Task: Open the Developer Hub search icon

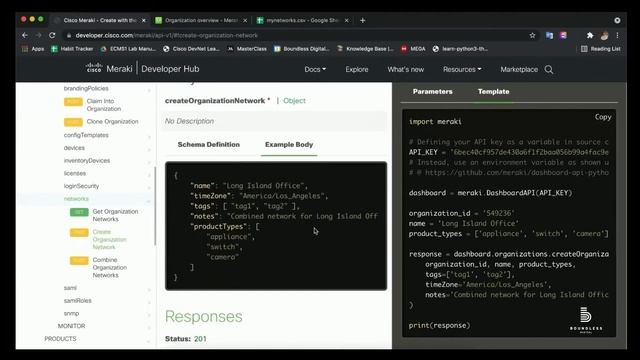Action: point(549,69)
